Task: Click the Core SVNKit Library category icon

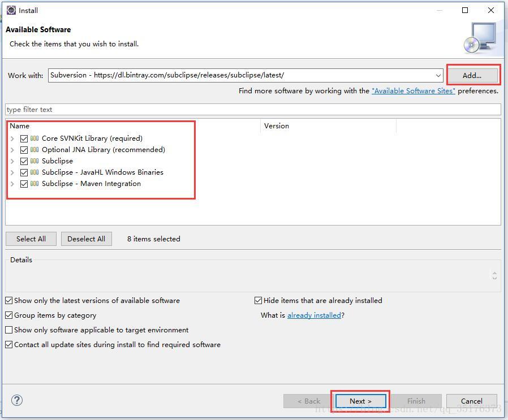Action: [x=35, y=138]
